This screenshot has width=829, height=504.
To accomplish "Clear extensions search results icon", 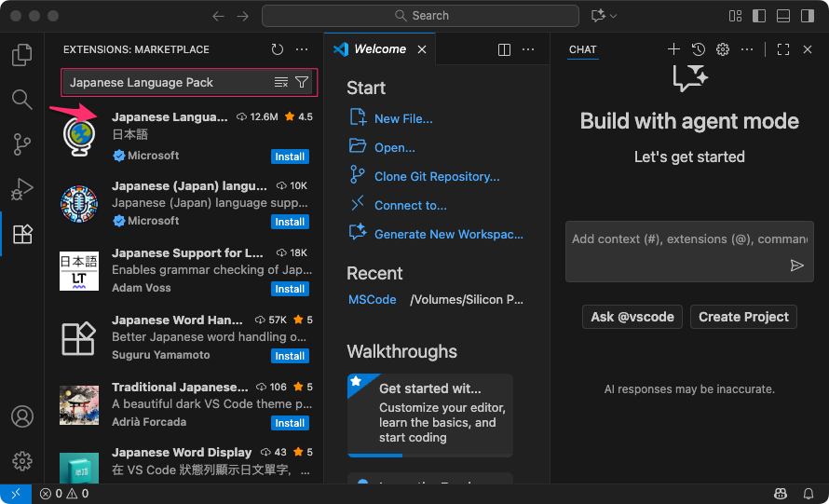I will pyautogui.click(x=281, y=83).
